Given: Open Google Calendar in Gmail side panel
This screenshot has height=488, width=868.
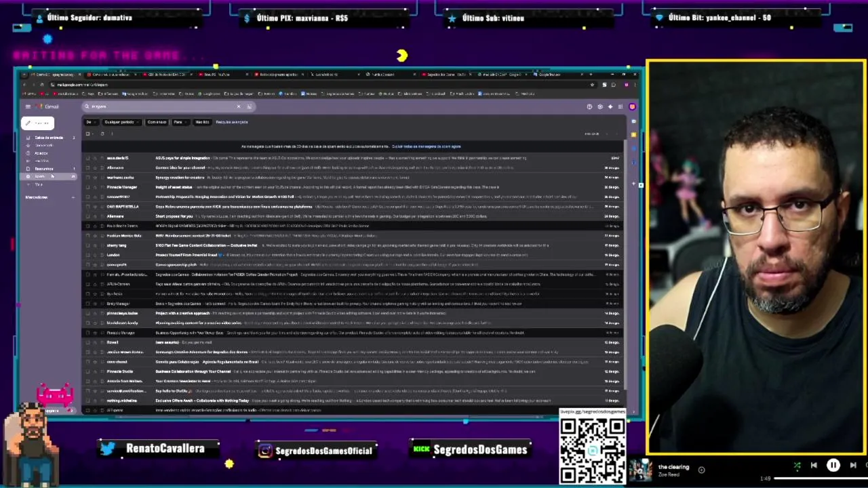Looking at the screenshot, I should [x=633, y=122].
